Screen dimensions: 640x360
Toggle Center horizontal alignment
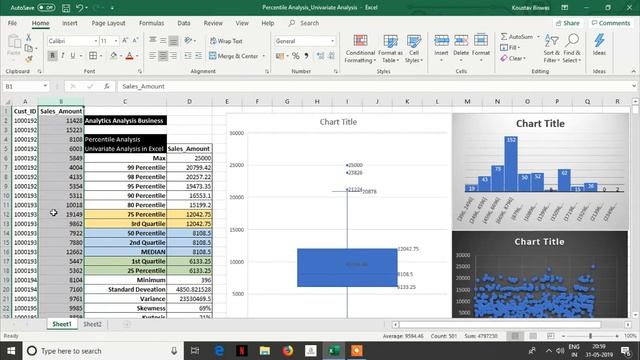[163, 56]
